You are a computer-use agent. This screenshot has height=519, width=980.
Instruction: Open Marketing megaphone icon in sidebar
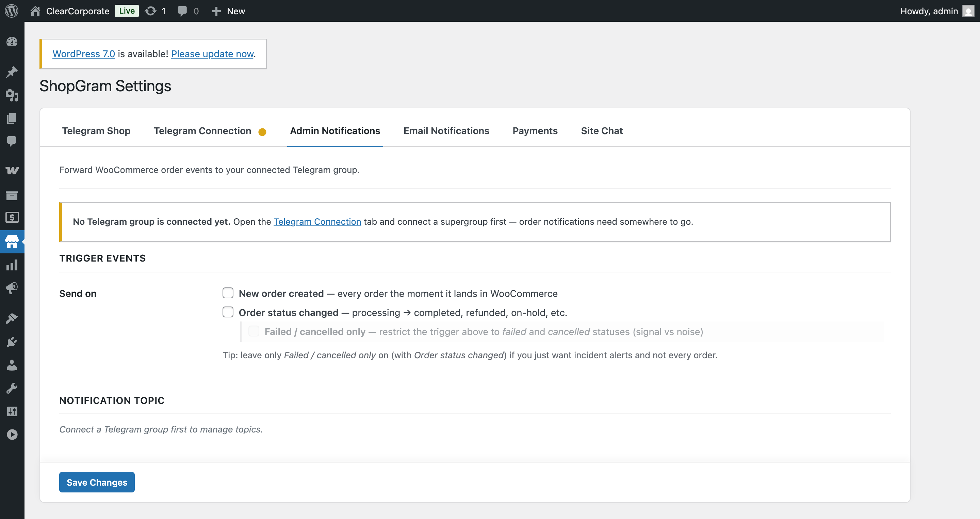pyautogui.click(x=12, y=288)
